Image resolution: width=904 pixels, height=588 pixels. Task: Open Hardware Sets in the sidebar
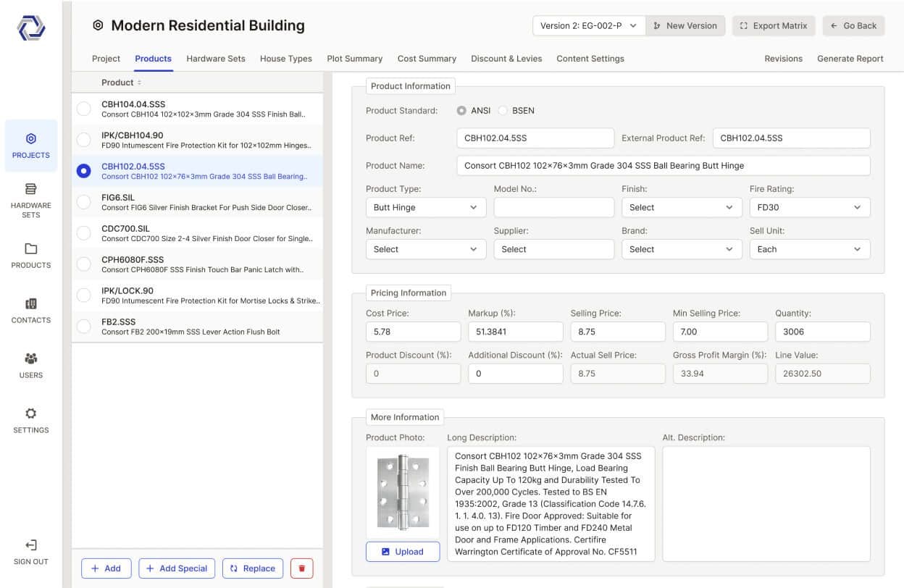point(31,199)
